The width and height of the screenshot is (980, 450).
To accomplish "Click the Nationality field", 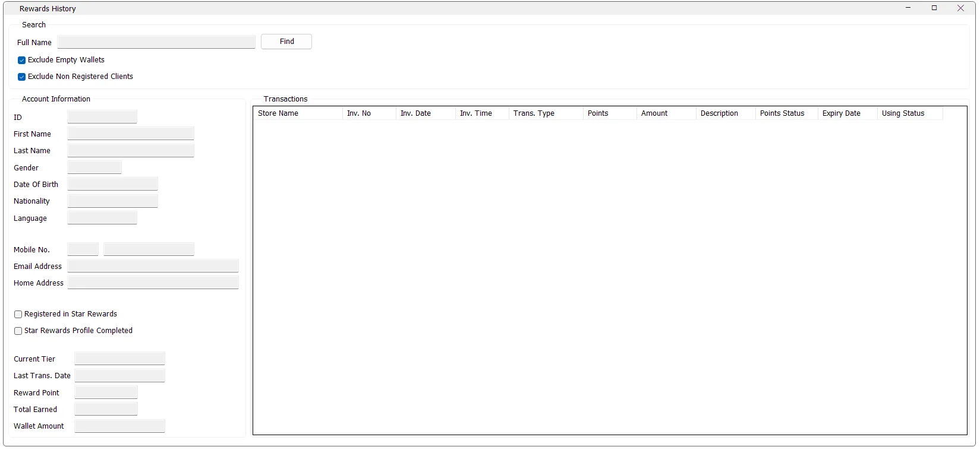I will click(x=113, y=201).
